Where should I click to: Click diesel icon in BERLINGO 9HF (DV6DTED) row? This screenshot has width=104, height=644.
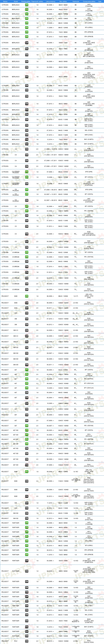[27, 104]
